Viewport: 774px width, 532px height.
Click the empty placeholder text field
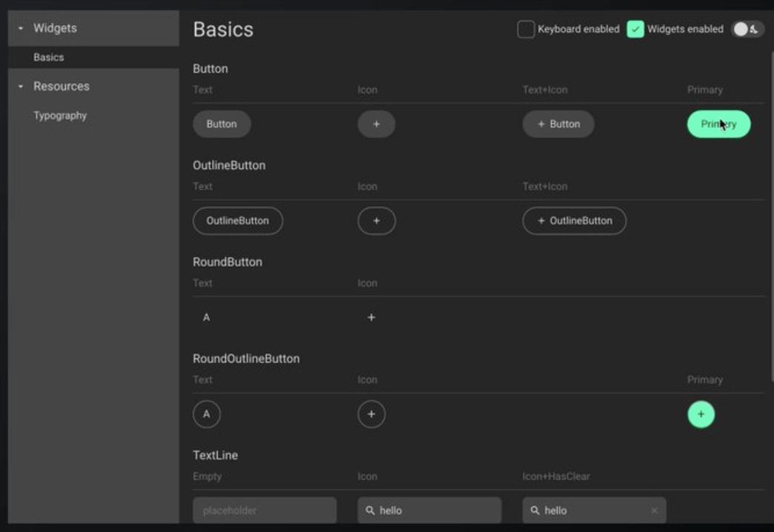264,511
